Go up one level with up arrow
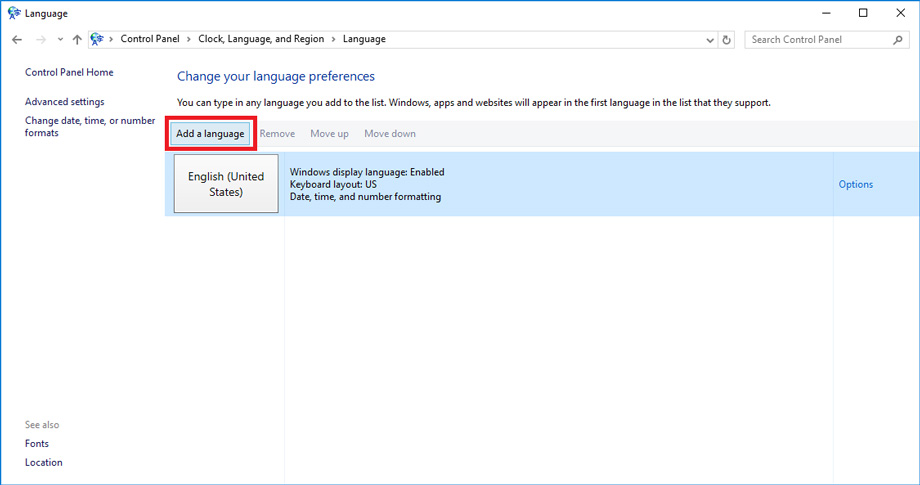 pos(77,39)
